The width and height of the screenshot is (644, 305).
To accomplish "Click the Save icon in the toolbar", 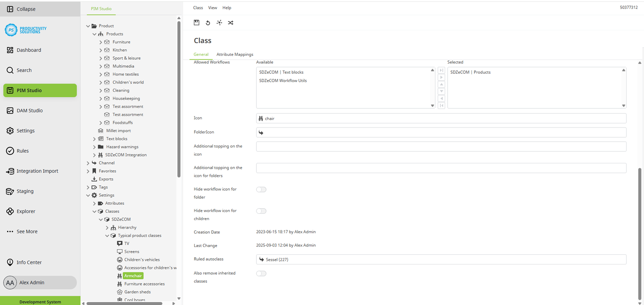I will 196,23.
